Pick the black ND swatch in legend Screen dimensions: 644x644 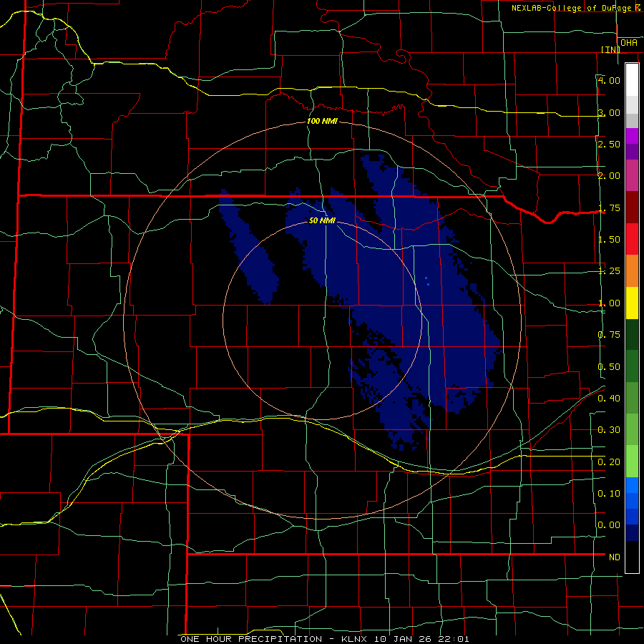[x=632, y=557]
